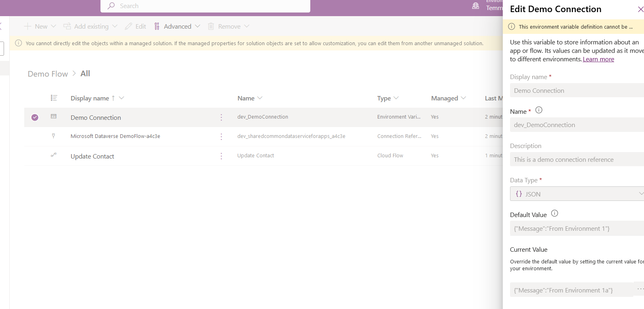This screenshot has height=309, width=644.
Task: Open Demo Connection in the list
Action: pyautogui.click(x=96, y=117)
